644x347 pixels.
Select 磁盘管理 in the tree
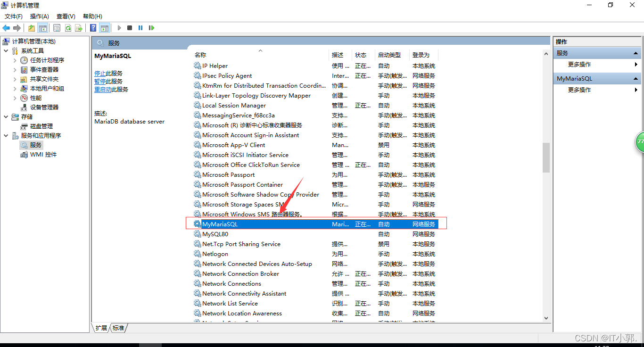click(41, 126)
